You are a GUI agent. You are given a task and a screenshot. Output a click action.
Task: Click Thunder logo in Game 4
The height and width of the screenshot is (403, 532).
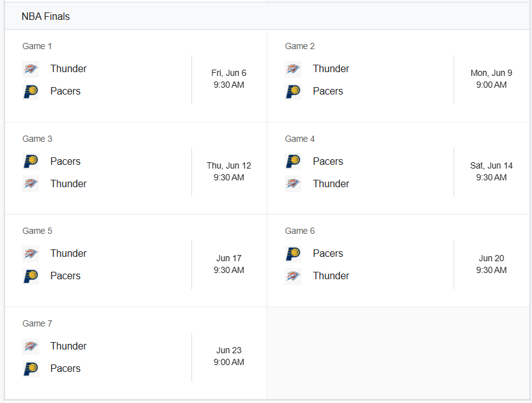point(293,183)
